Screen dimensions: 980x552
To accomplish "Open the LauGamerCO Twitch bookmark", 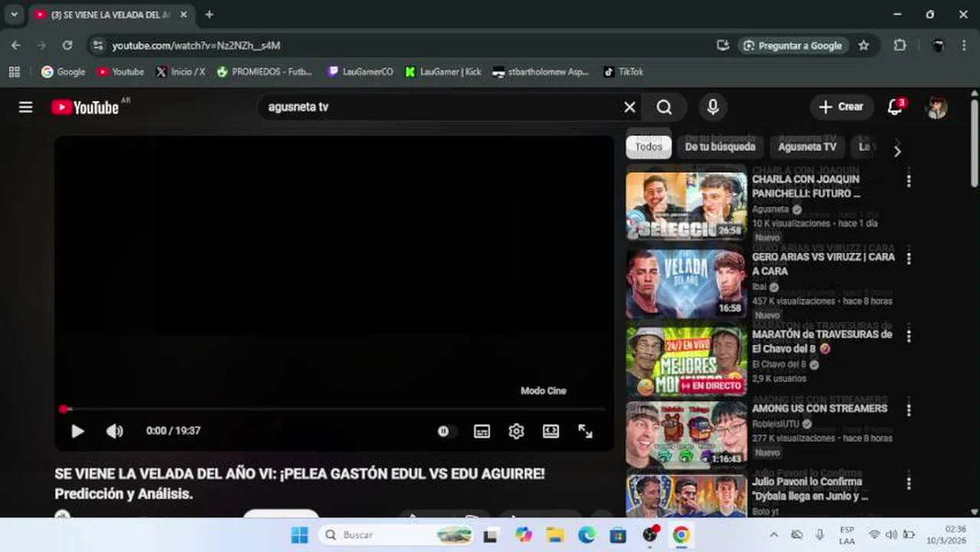I will coord(360,72).
